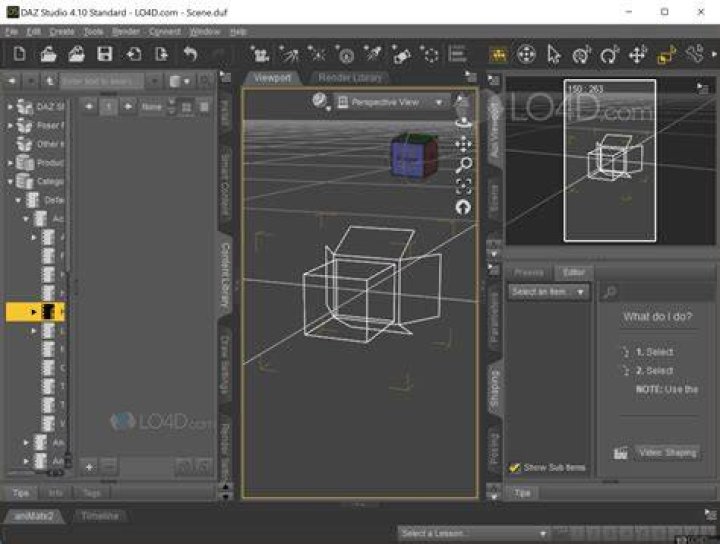
Task: Open the Create menu
Action: (62, 32)
